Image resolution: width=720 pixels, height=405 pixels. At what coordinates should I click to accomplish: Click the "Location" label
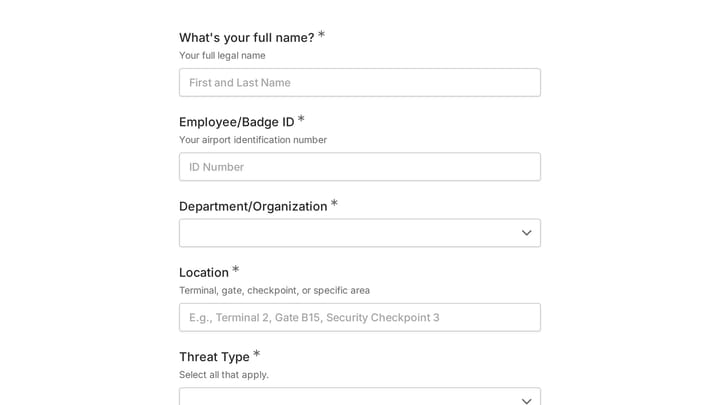pyautogui.click(x=203, y=273)
